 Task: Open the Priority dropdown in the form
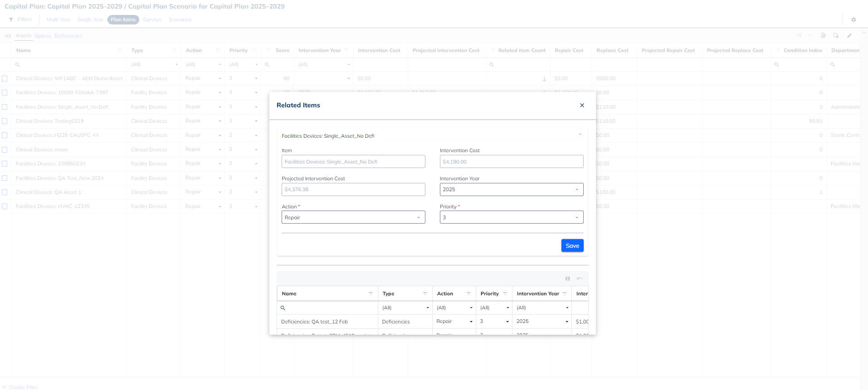(511, 217)
